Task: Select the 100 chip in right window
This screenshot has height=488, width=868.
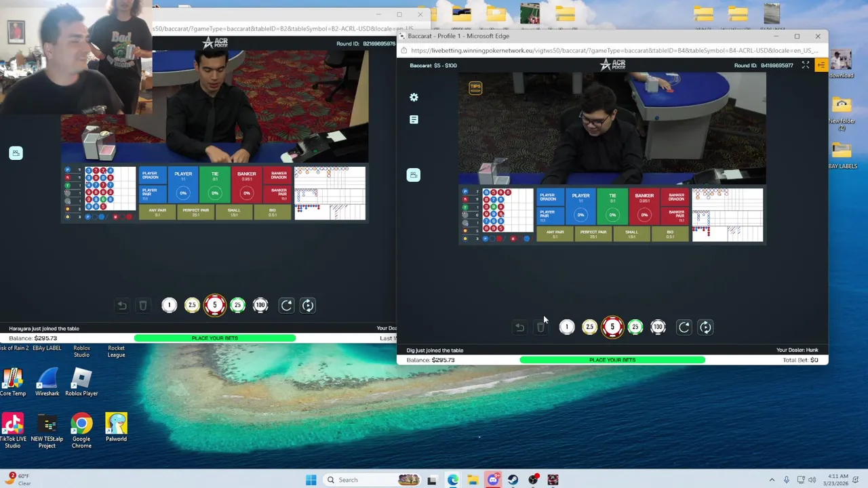Action: click(x=658, y=327)
